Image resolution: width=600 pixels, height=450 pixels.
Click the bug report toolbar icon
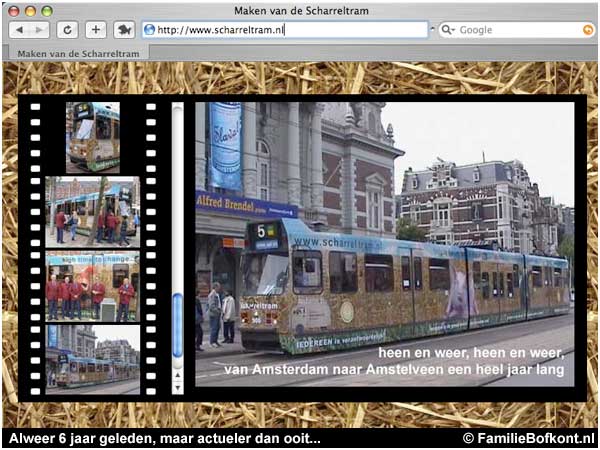[x=124, y=30]
